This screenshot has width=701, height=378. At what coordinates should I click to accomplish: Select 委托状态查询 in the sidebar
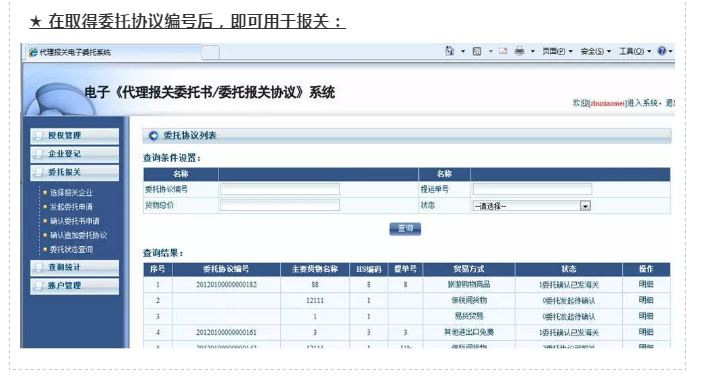coord(71,249)
